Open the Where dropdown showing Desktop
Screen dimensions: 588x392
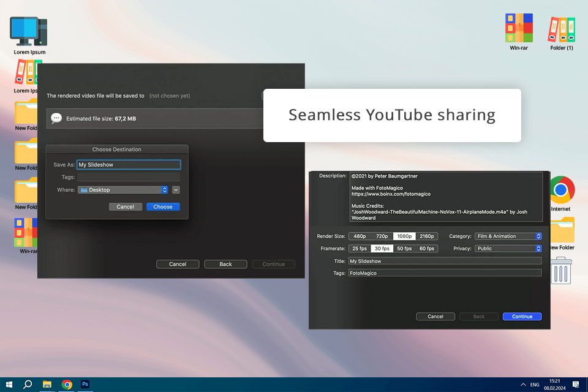click(x=123, y=190)
